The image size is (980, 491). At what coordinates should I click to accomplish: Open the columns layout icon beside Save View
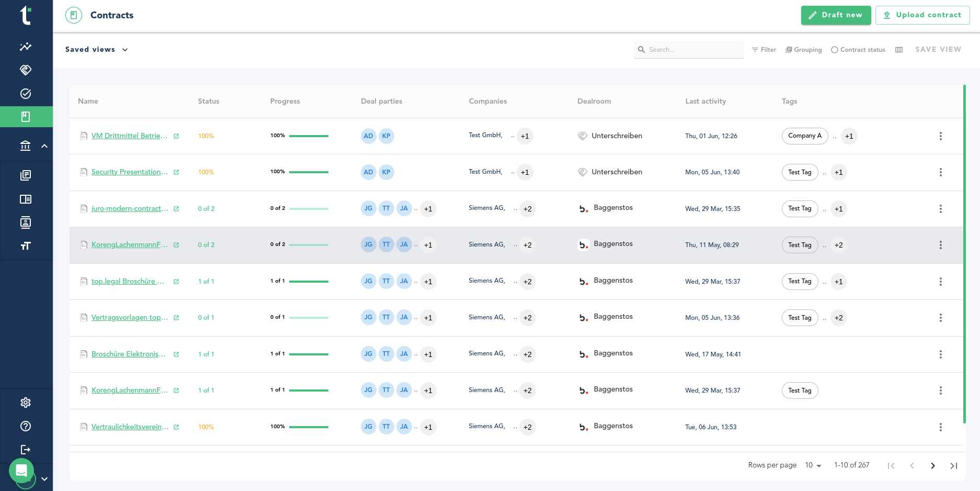pyautogui.click(x=899, y=50)
